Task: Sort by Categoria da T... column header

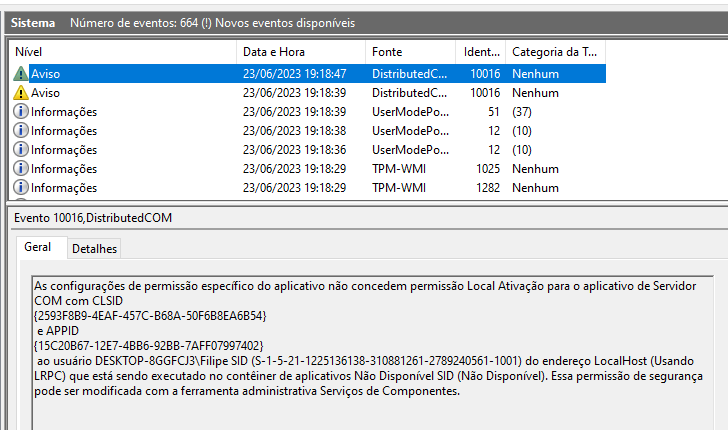Action: 555,52
